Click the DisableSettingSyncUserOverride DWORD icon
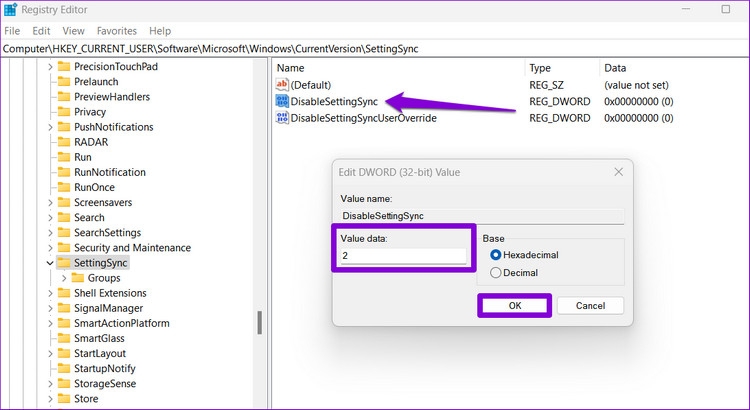Viewport: 750px width, 410px height. tap(282, 118)
